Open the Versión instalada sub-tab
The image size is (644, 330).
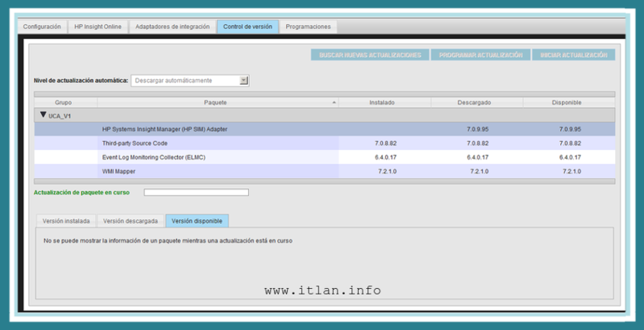[x=66, y=221]
